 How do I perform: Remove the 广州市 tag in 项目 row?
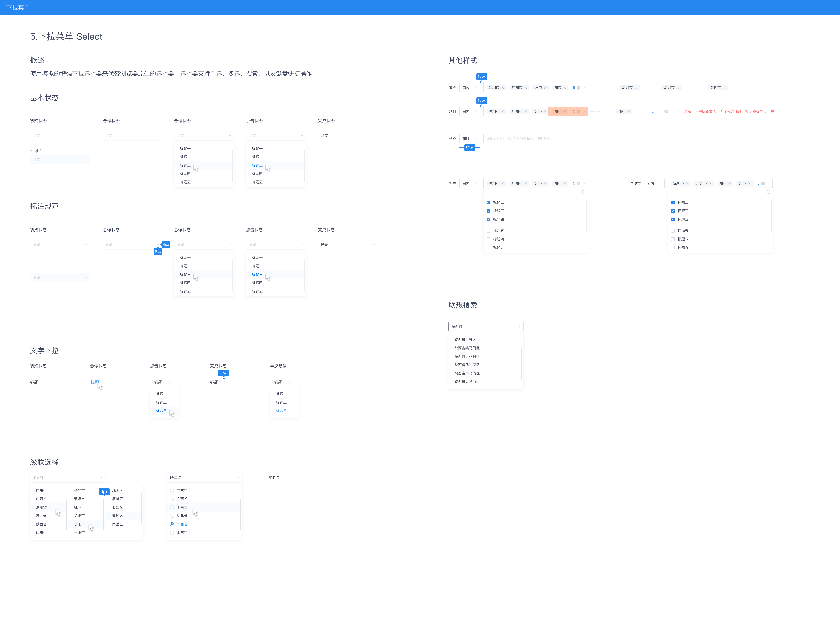point(526,111)
